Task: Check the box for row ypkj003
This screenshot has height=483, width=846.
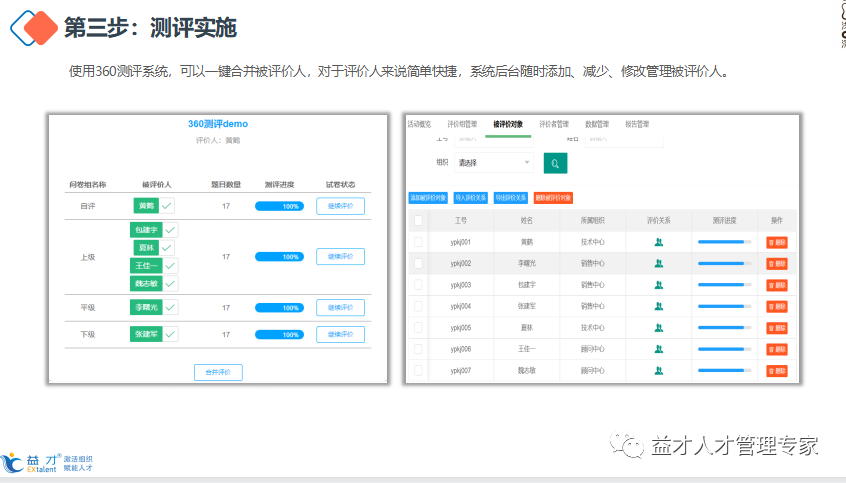Action: [x=418, y=284]
